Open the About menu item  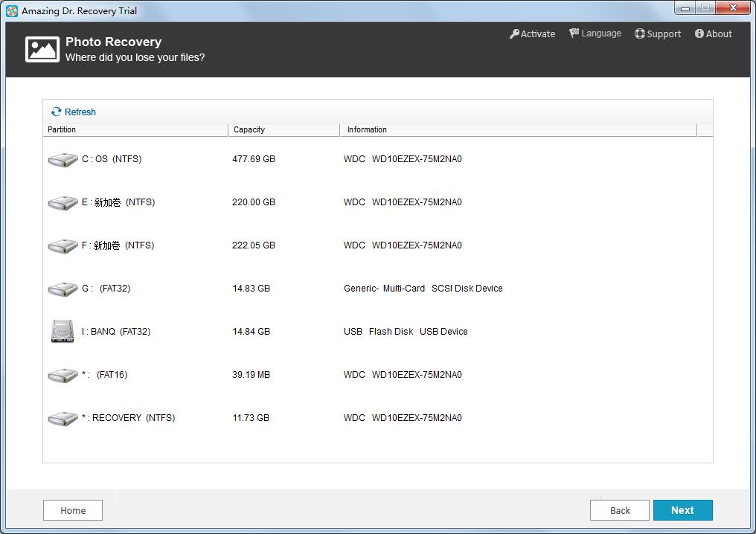click(x=713, y=33)
